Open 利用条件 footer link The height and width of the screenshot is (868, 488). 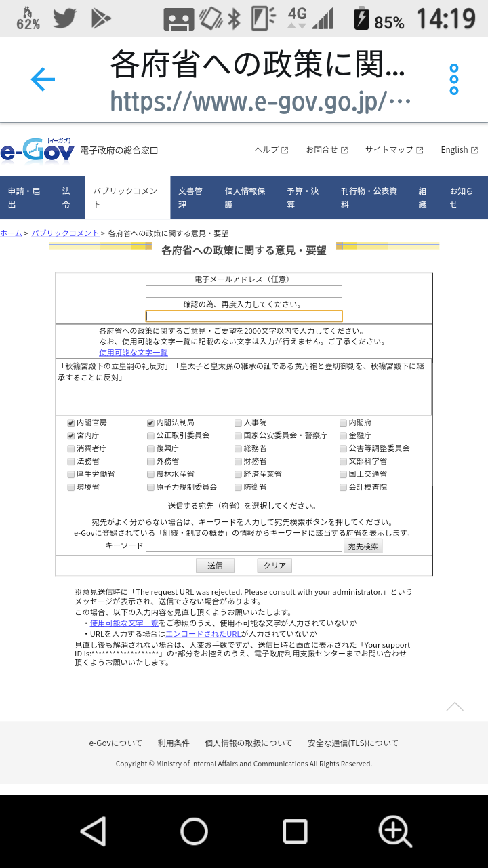point(174,743)
